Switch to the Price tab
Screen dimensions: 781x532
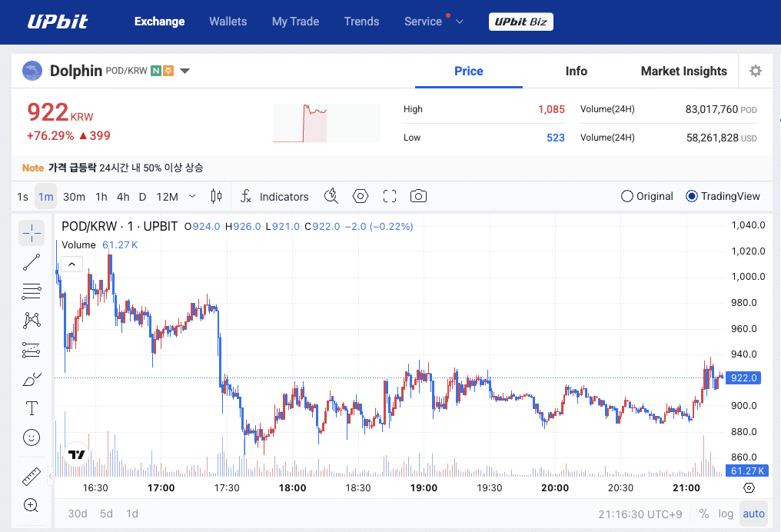[x=469, y=71]
